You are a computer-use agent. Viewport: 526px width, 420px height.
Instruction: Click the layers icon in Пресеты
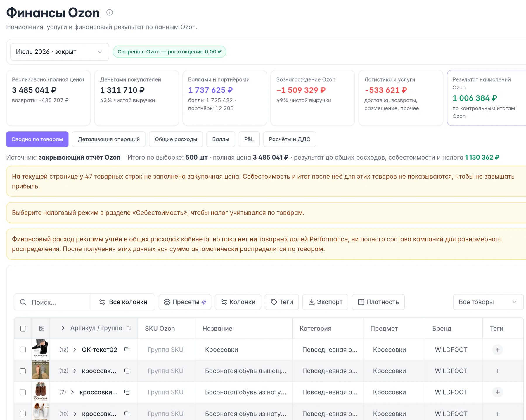pyautogui.click(x=167, y=302)
